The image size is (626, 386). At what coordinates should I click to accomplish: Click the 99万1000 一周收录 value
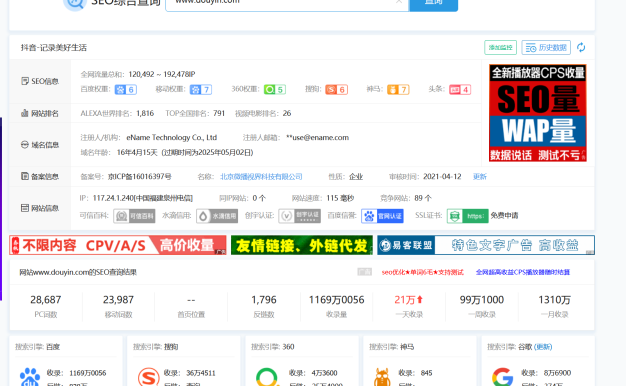click(481, 300)
